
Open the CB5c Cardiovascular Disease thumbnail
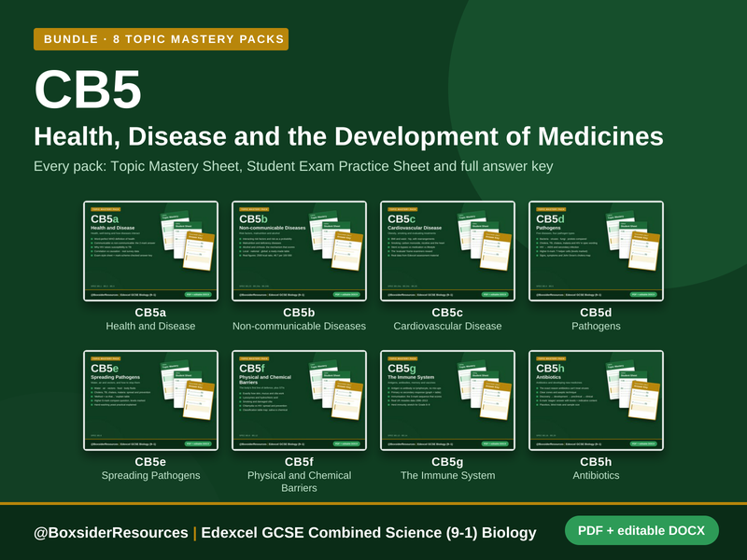click(448, 251)
